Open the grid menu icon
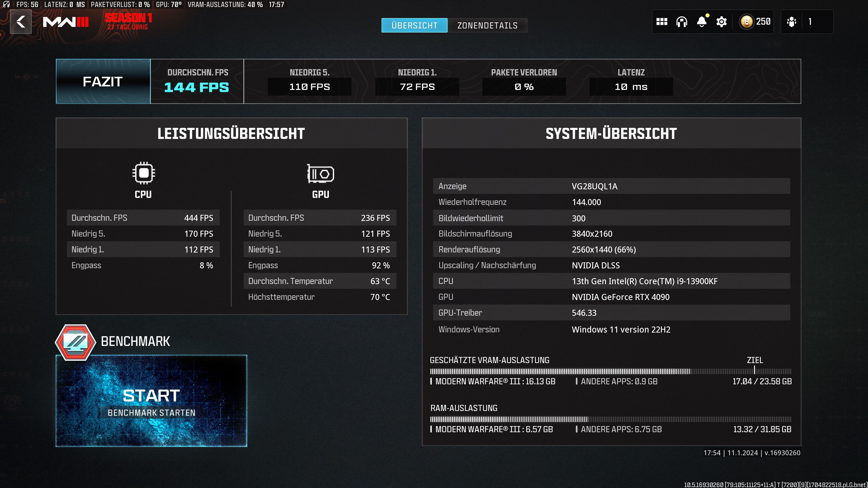Screen dimensions: 868x488 (x=661, y=22)
